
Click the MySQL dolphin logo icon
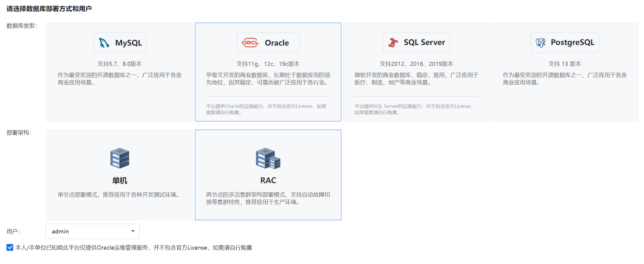click(104, 43)
